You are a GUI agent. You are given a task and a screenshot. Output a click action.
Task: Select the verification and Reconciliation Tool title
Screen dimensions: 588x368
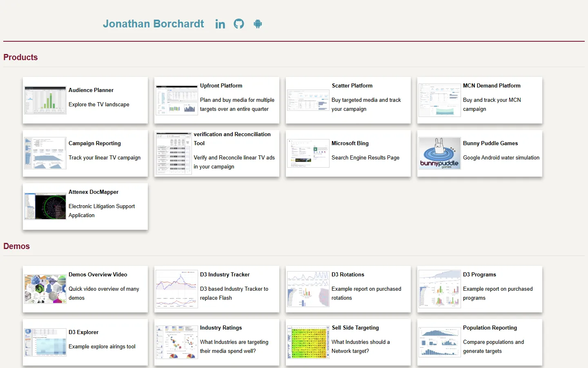click(x=232, y=139)
